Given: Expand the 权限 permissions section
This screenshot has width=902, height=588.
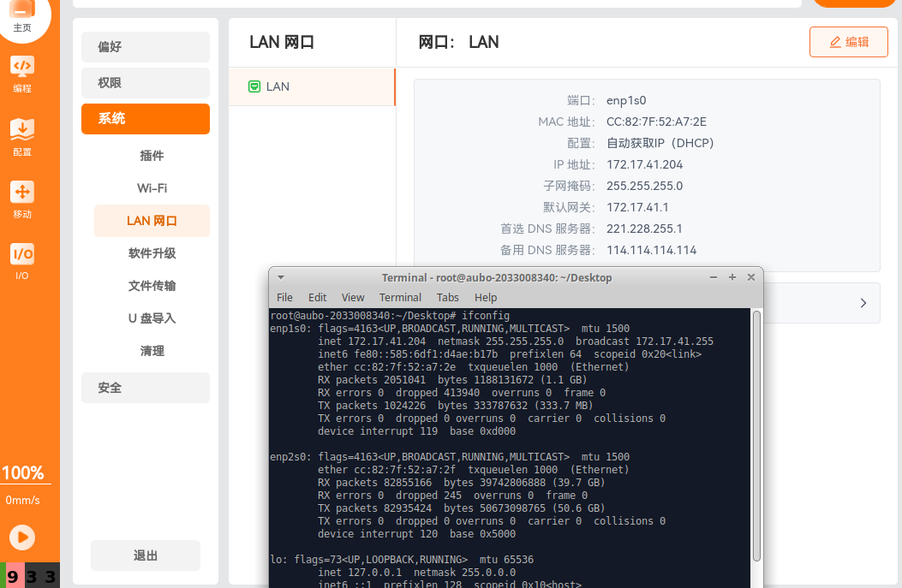Looking at the screenshot, I should click(x=146, y=83).
